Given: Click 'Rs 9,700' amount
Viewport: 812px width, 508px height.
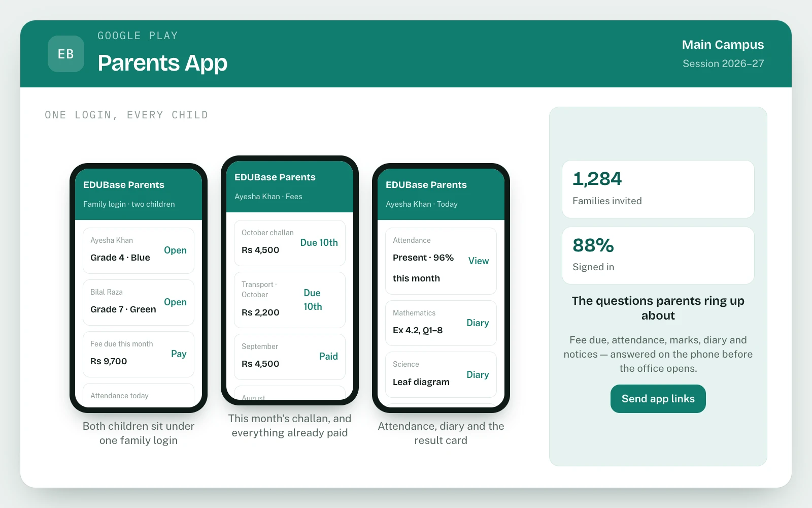Looking at the screenshot, I should click(x=109, y=361).
